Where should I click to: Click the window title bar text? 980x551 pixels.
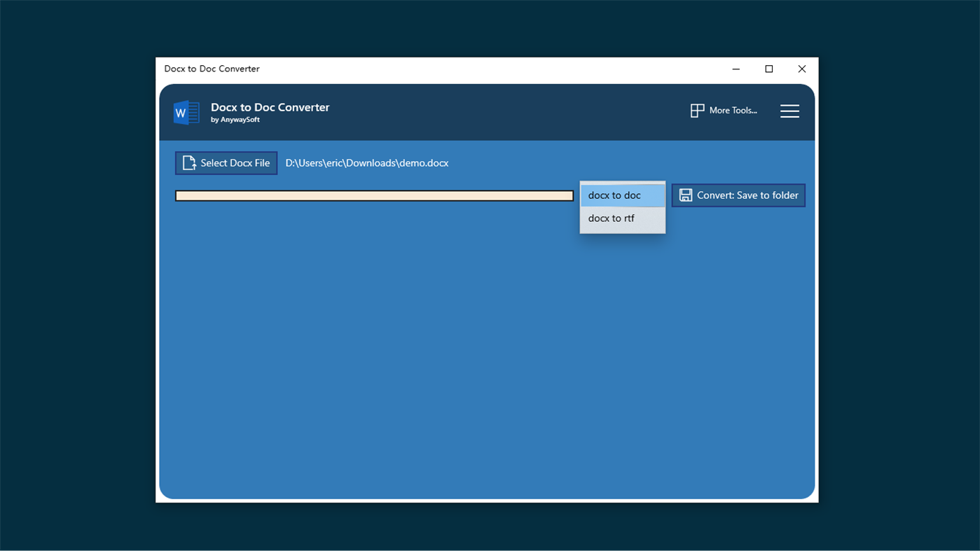pos(212,69)
